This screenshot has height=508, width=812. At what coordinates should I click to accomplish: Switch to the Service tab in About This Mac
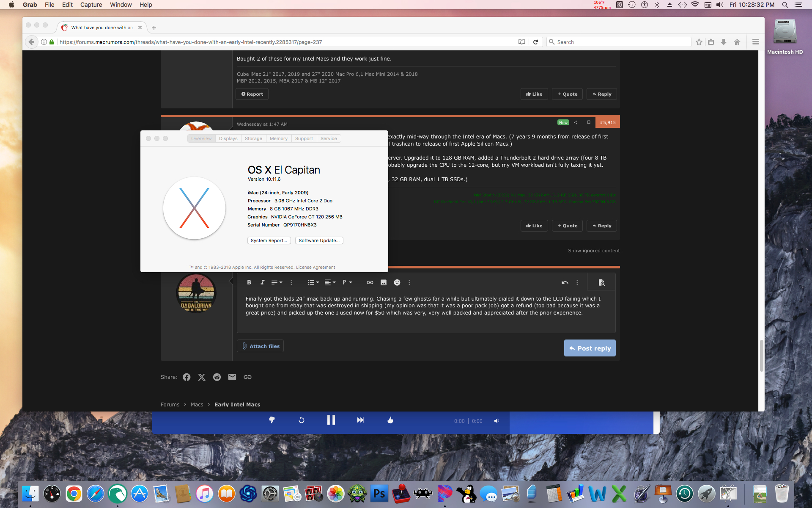tap(329, 138)
